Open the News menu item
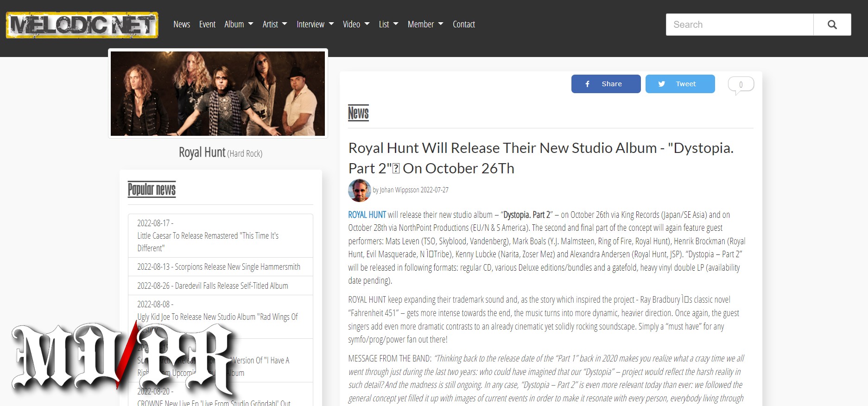The width and height of the screenshot is (868, 406). (182, 24)
